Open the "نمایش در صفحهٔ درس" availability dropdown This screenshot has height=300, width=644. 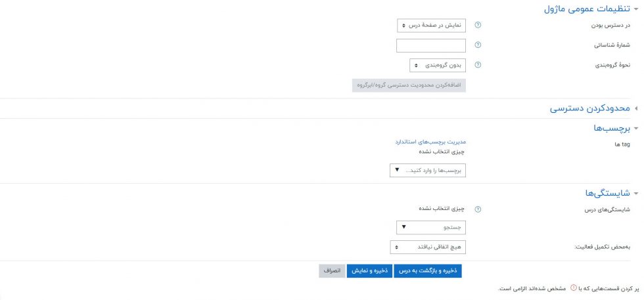[x=431, y=26]
